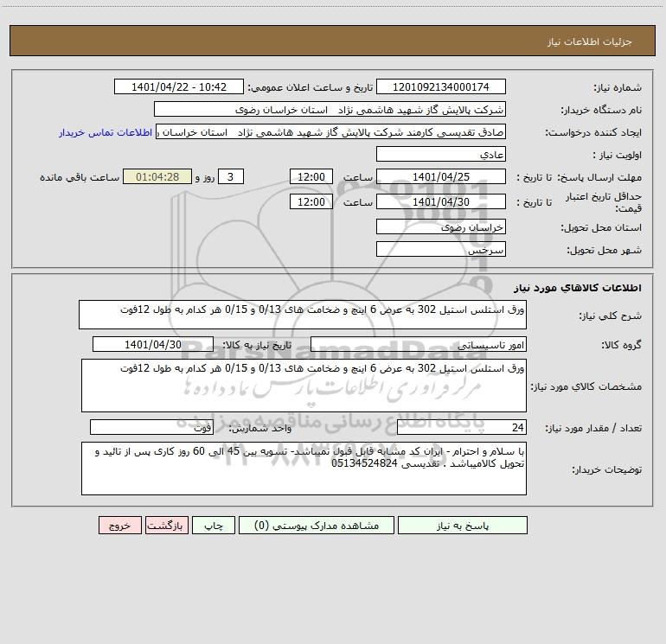Select the delivery province خراسان رضوی field
The image size is (666, 644).
pos(441,226)
